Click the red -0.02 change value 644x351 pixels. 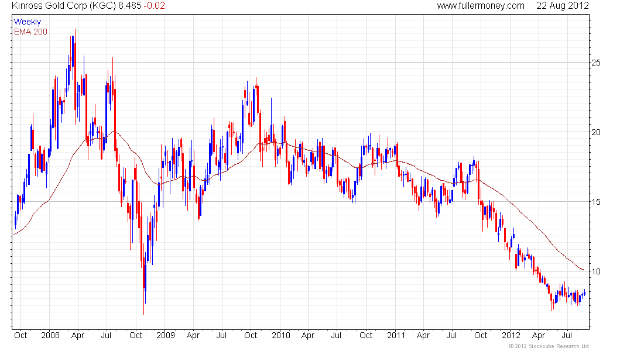[x=155, y=6]
